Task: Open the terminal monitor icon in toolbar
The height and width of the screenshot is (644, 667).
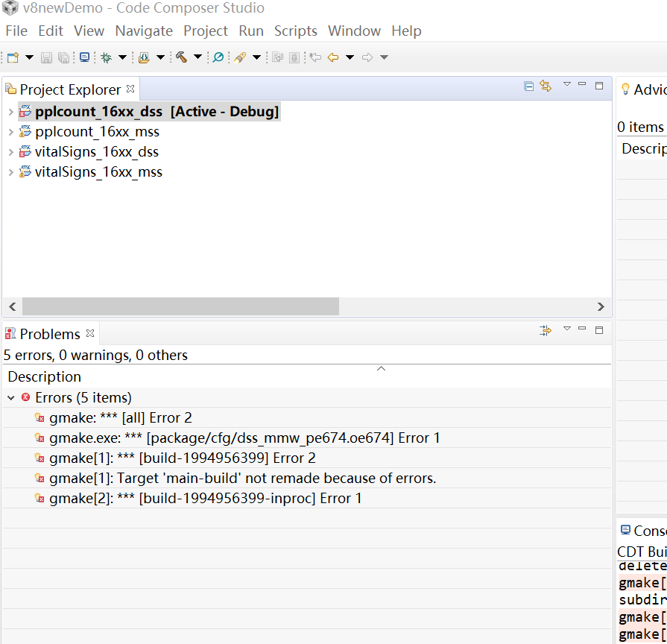Action: [x=85, y=57]
